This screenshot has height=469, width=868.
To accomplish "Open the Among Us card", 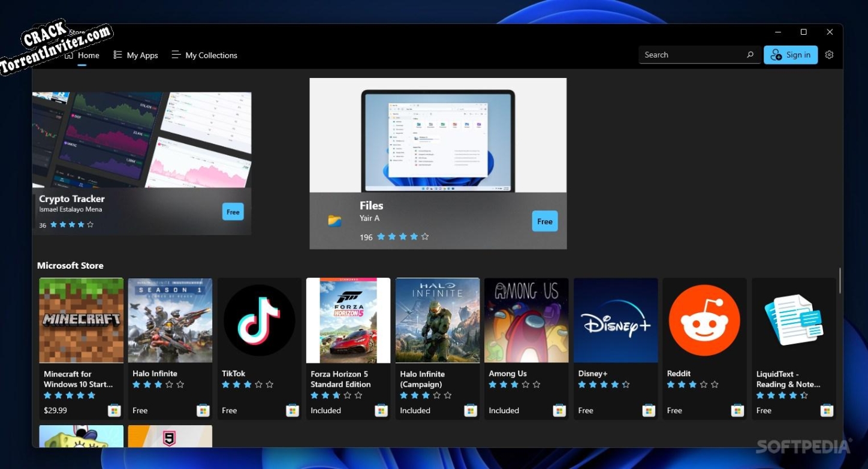I will pos(526,320).
